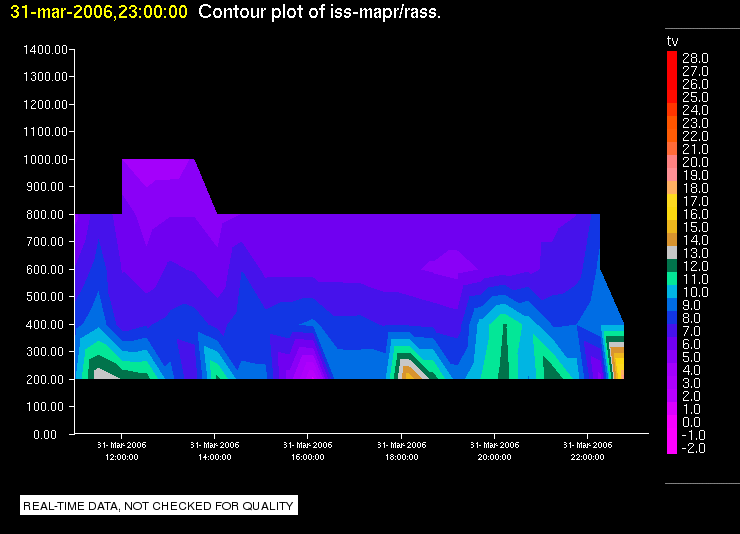Click the 1000.00 y-axis label
Viewport: 740px width, 534px height.
(45, 159)
